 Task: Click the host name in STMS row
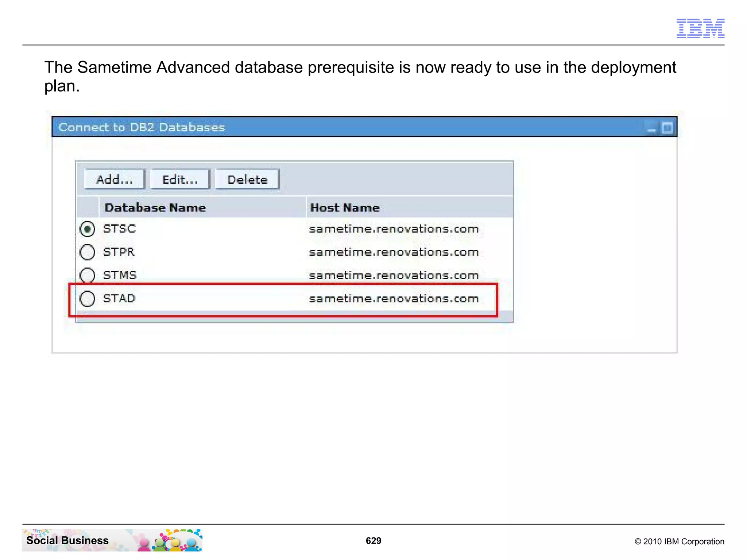394,276
